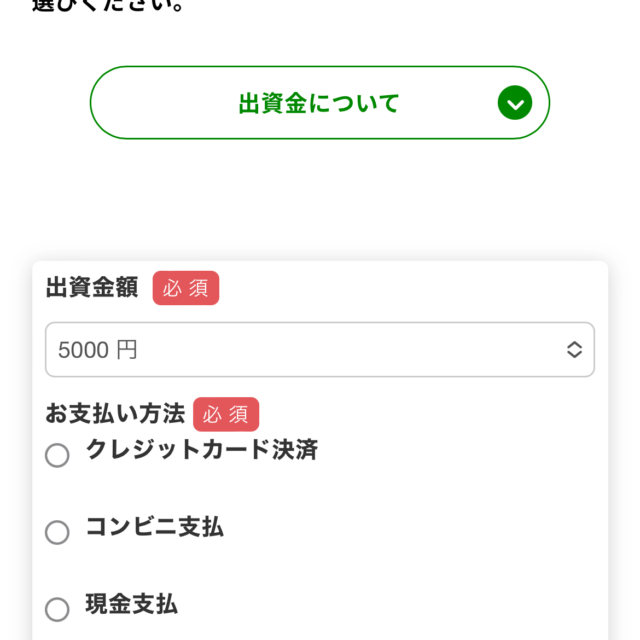This screenshot has height=640, width=640.
Task: Choose the 現金支払 radio button
Action: coord(58,609)
